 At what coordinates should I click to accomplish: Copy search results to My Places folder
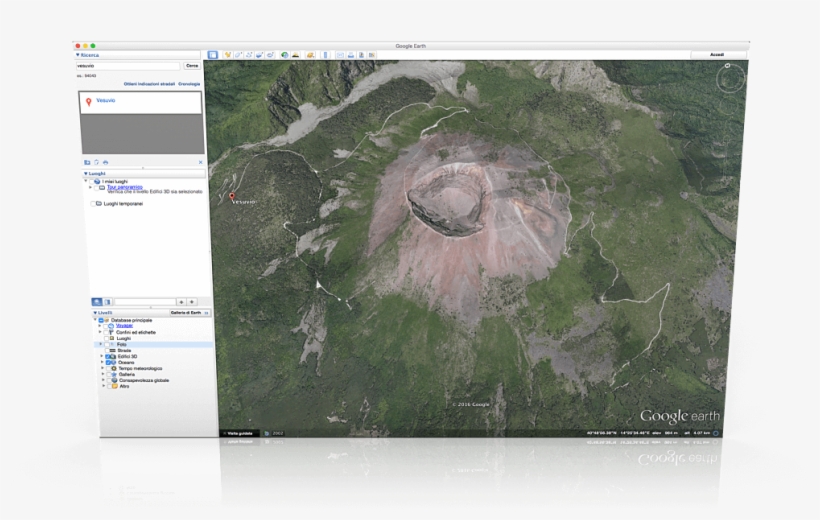(x=87, y=163)
